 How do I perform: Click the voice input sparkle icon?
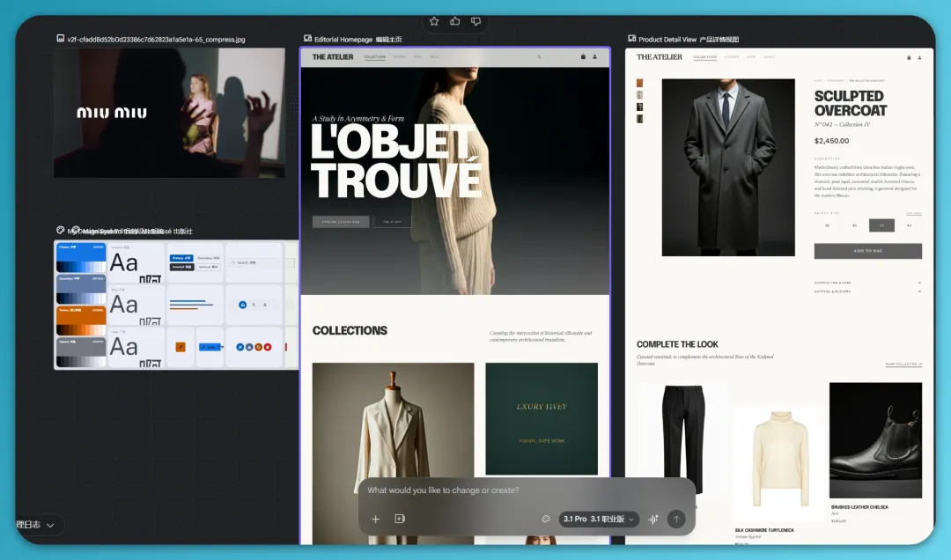pos(653,519)
